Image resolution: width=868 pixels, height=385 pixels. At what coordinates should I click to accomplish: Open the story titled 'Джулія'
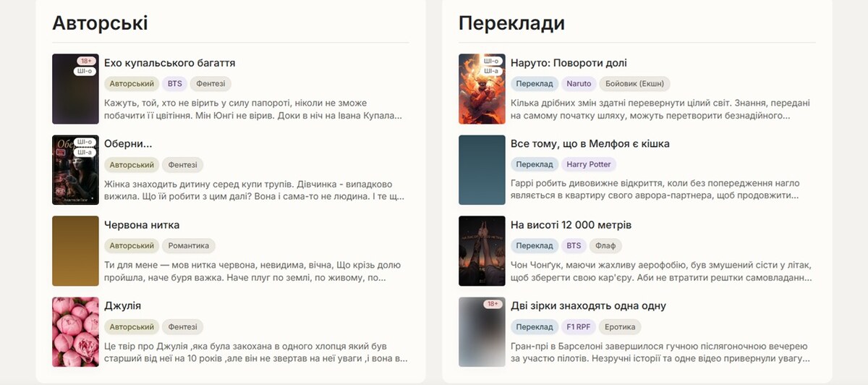pos(122,306)
